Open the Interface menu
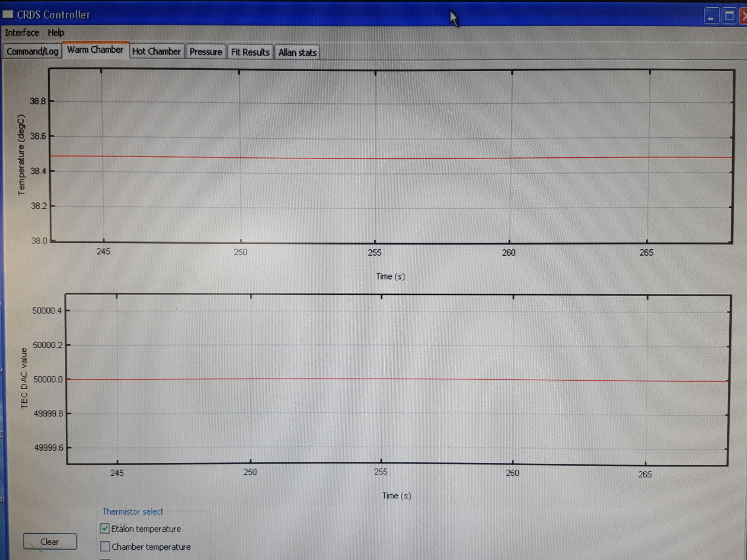Viewport: 747px width, 560px height. click(22, 32)
